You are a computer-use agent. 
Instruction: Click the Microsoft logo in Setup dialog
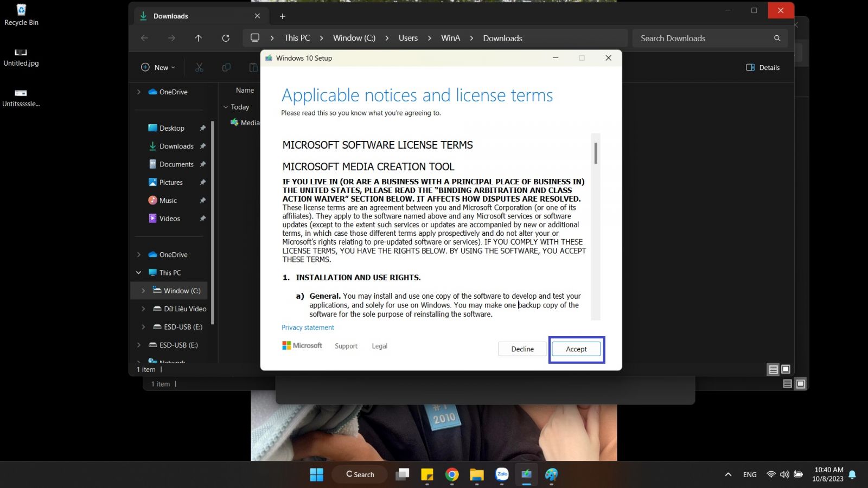click(302, 345)
